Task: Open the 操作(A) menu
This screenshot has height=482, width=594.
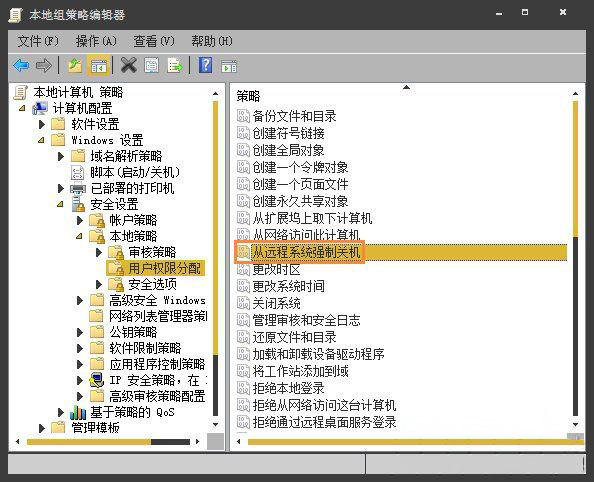Action: point(96,41)
